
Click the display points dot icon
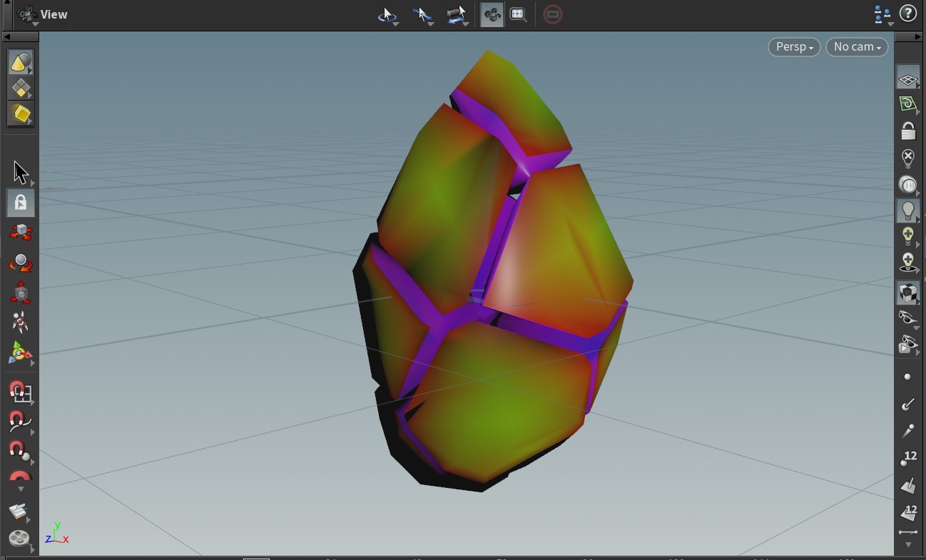pos(907,377)
